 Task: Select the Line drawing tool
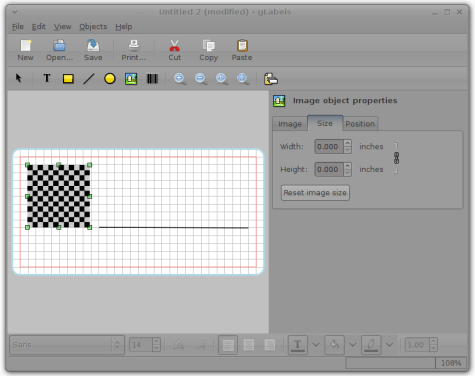click(89, 79)
